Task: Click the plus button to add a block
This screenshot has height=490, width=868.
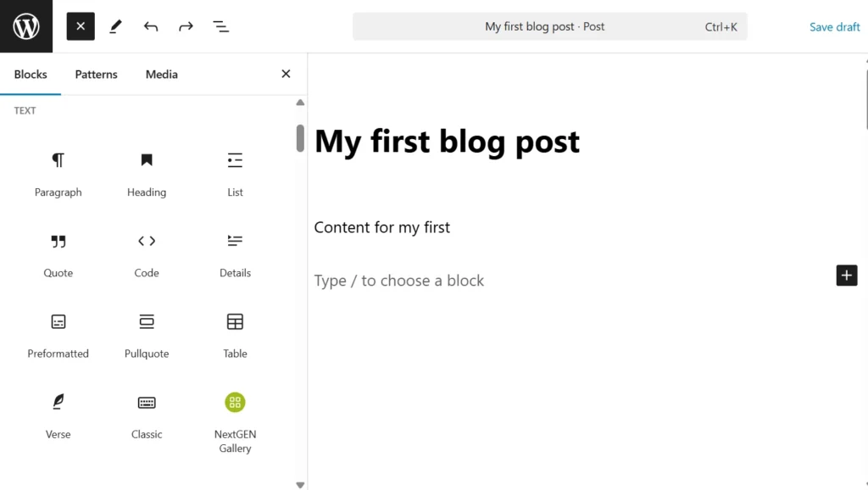Action: click(x=846, y=276)
